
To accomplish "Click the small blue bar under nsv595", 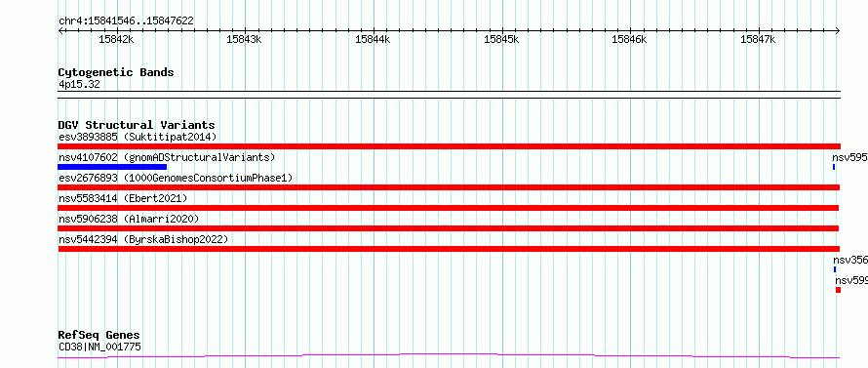I will point(834,167).
